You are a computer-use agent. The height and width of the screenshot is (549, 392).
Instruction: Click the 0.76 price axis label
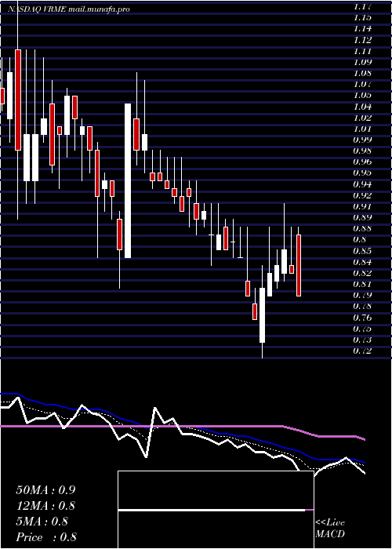tap(362, 318)
